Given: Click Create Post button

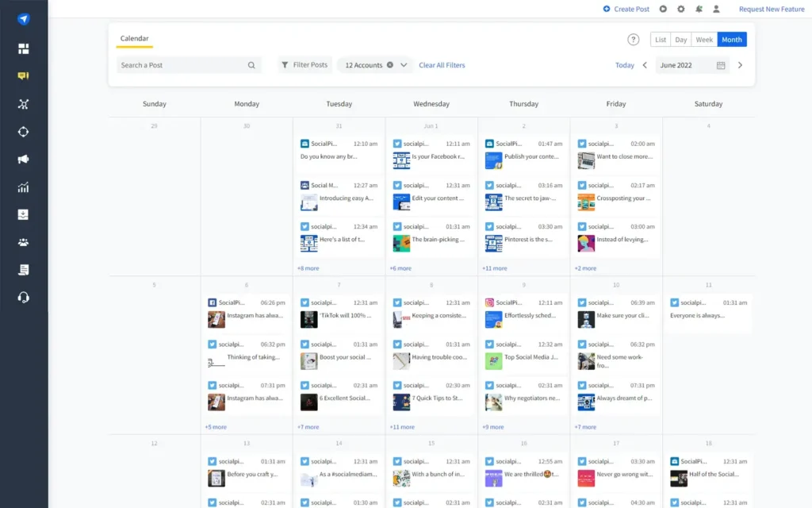Looking at the screenshot, I should click(x=626, y=9).
